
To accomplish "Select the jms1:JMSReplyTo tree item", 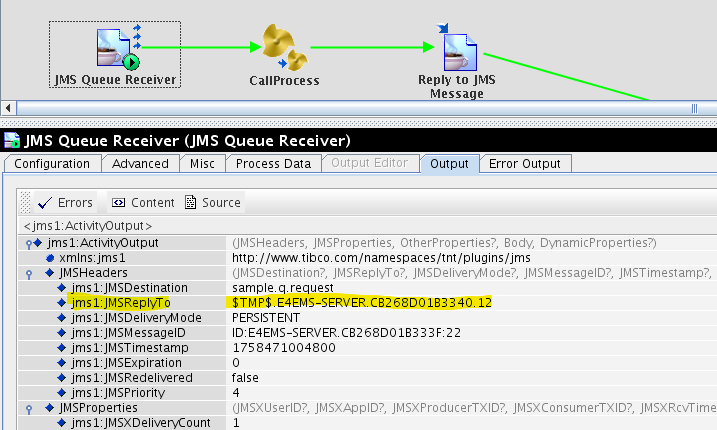I will [x=119, y=302].
